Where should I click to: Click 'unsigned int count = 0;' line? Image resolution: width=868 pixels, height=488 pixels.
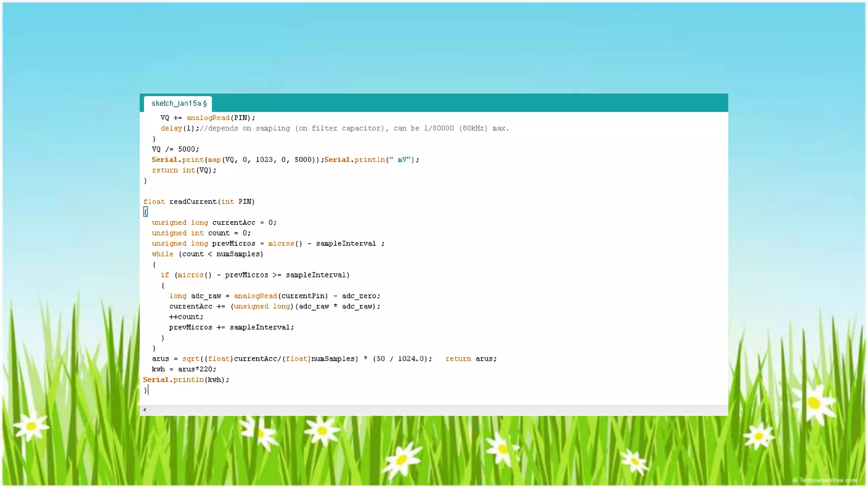click(x=201, y=233)
